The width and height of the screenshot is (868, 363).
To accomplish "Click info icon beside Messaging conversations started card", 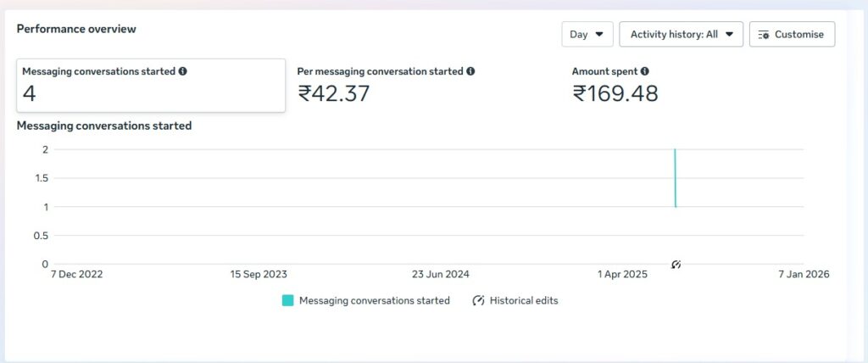I will 182,72.
